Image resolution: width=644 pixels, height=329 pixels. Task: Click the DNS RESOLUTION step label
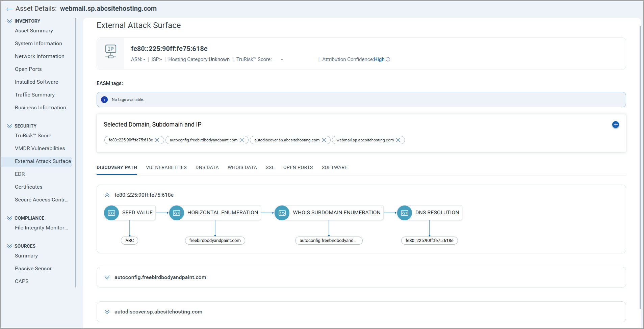click(437, 213)
